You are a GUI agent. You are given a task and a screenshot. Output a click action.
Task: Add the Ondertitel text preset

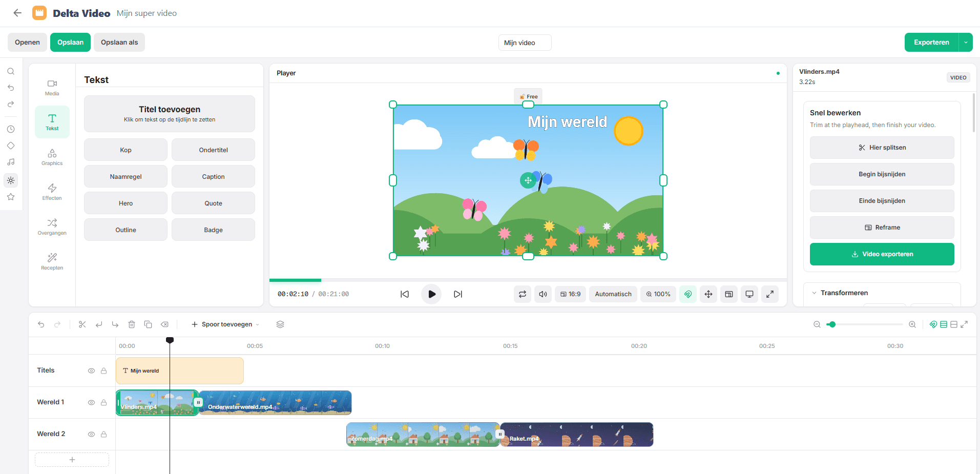tap(213, 150)
